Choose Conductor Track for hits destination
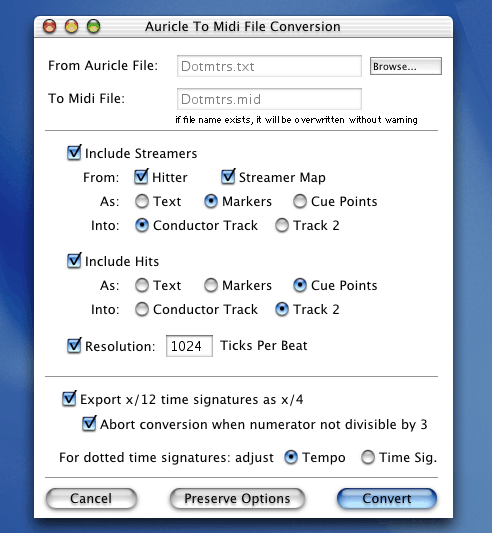 click(x=141, y=309)
